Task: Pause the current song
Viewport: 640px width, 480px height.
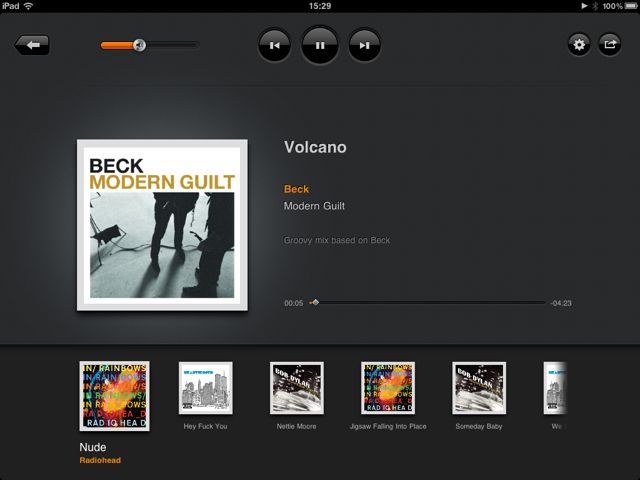Action: coord(320,45)
